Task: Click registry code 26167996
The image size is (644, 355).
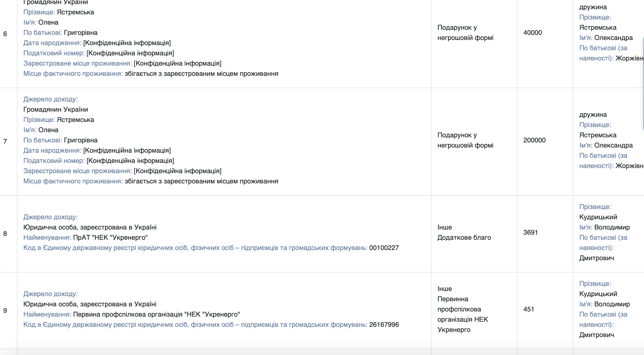Action: click(x=384, y=325)
